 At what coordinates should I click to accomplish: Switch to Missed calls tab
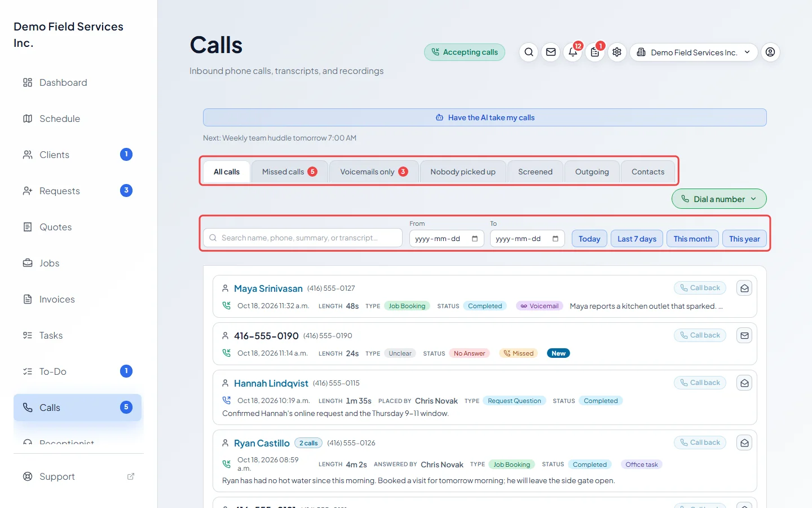[289, 172]
